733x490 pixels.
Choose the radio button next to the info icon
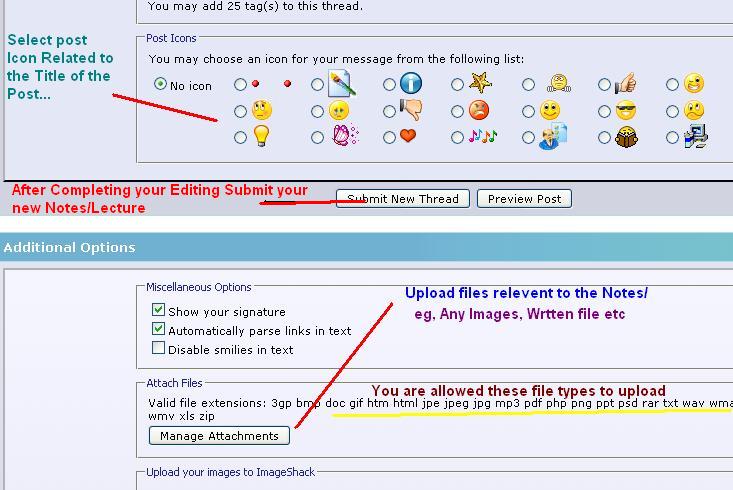tap(389, 84)
